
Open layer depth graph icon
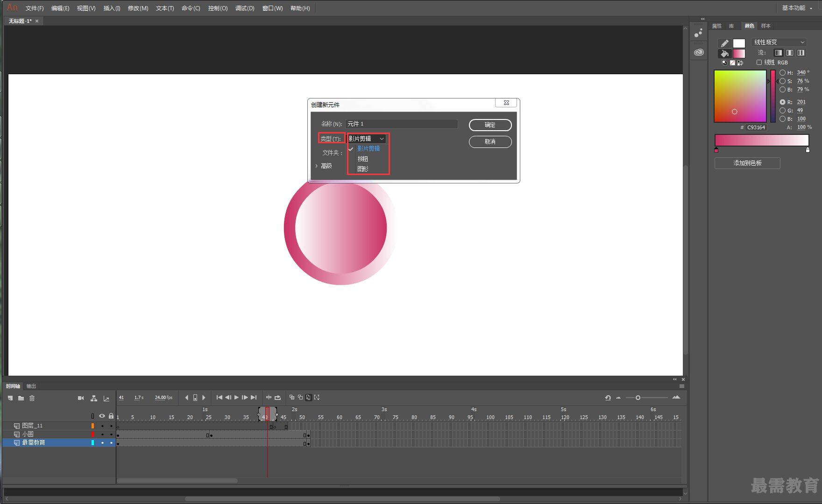point(106,398)
